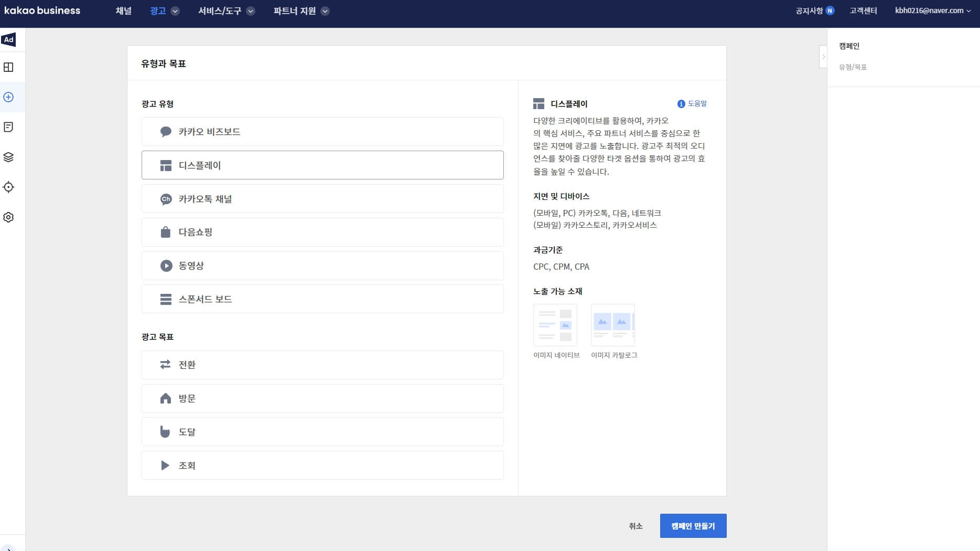Screen dimensions: 980x551
Task: Open the report note icon in sidebar
Action: (x=8, y=127)
